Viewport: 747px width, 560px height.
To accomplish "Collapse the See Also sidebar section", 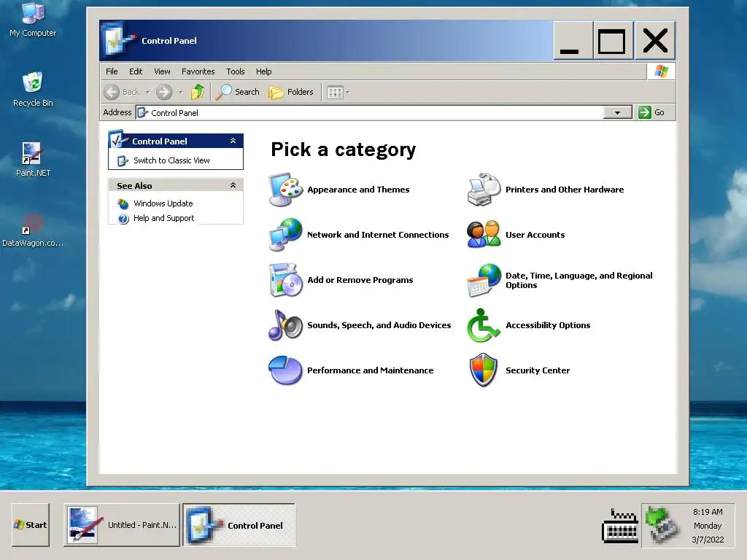I will click(233, 185).
